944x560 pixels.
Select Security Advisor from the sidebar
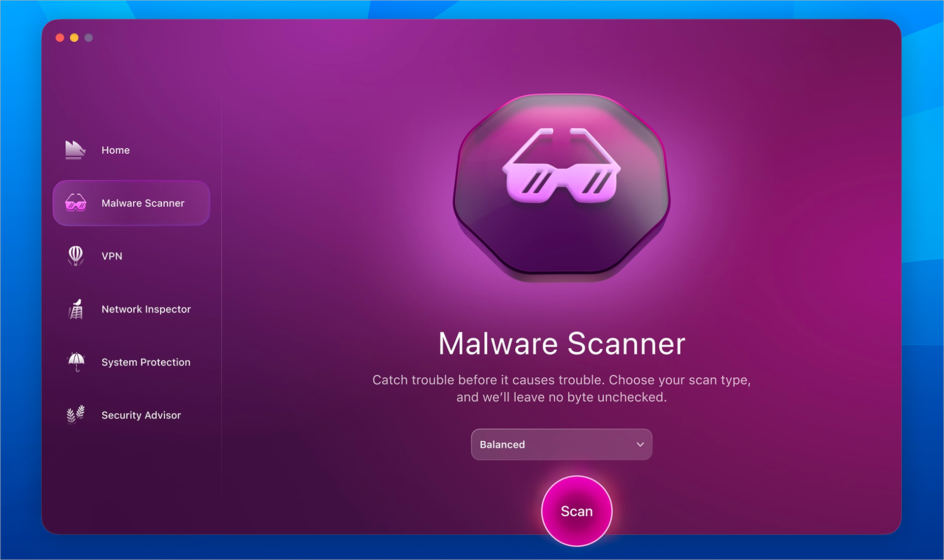click(x=141, y=415)
